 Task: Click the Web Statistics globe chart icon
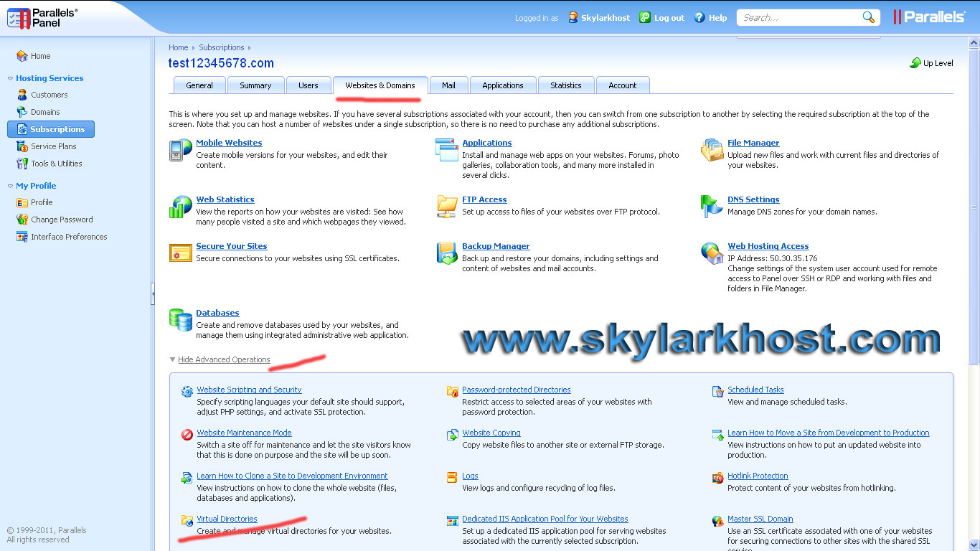180,207
